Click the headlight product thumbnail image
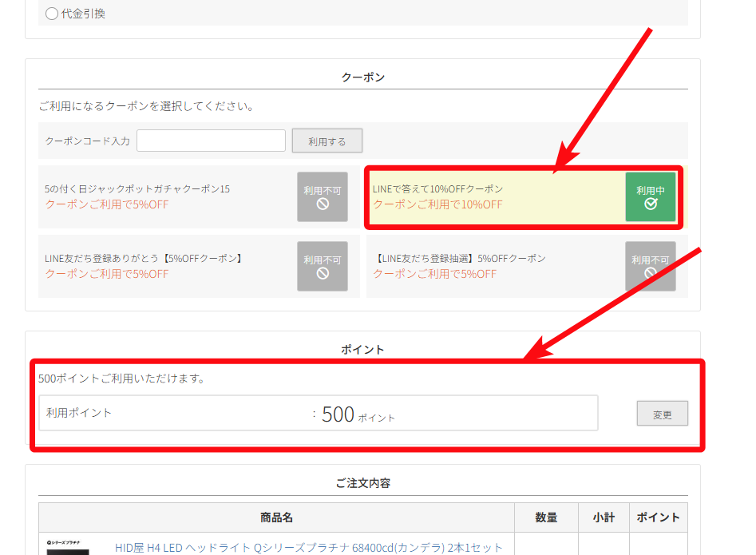Viewport: 756px width, 555px height. (x=69, y=547)
